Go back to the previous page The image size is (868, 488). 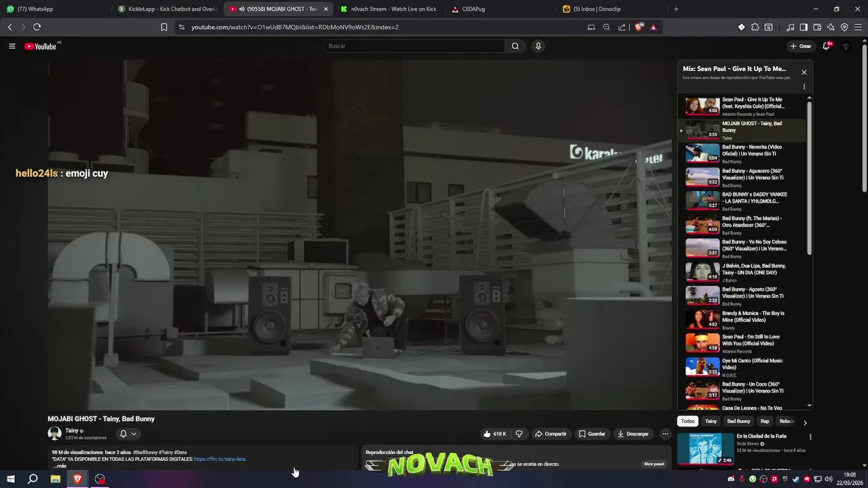9,27
